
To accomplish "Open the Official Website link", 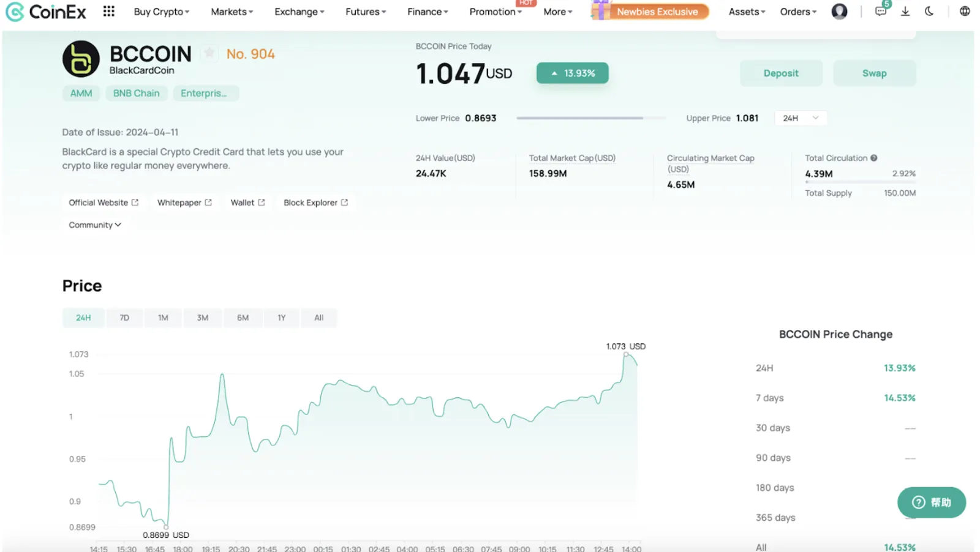I will coord(104,203).
